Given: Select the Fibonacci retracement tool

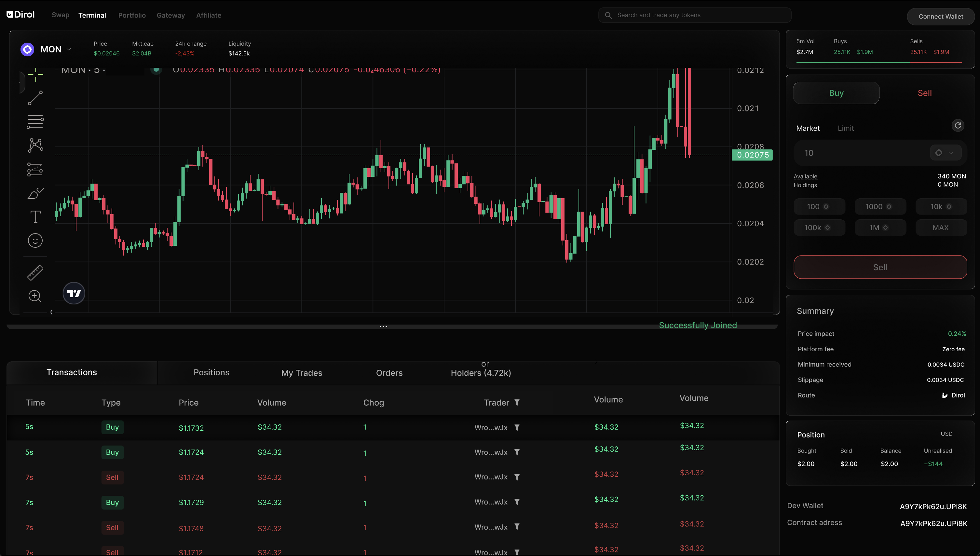Looking at the screenshot, I should click(35, 121).
